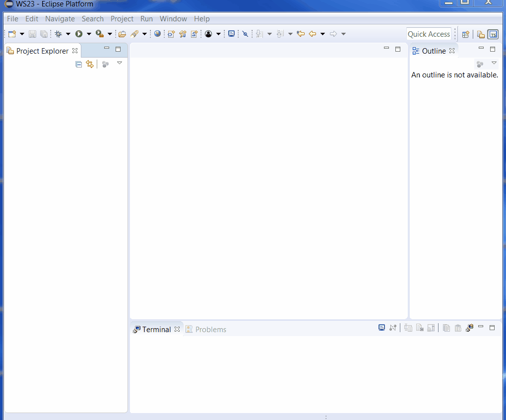
Task: Click the globe web browser icon
Action: tap(157, 34)
